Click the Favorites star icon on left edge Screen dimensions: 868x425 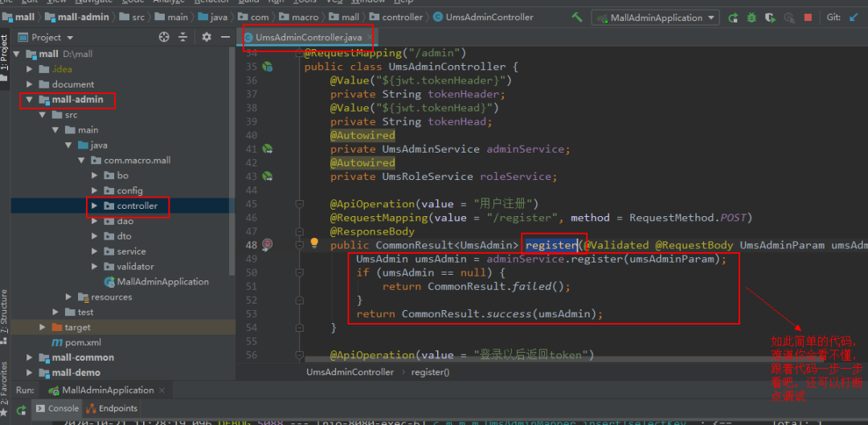(4, 414)
